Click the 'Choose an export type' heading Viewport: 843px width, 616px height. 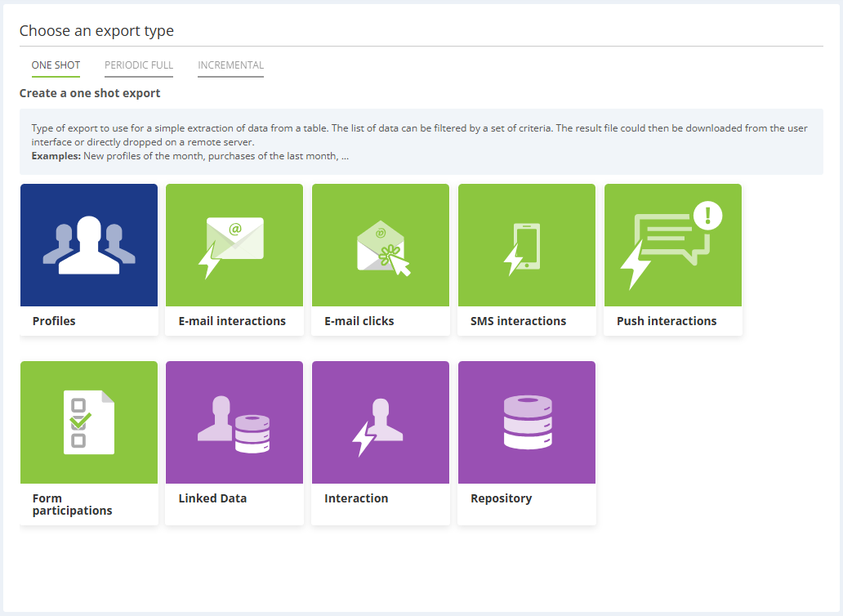[96, 31]
